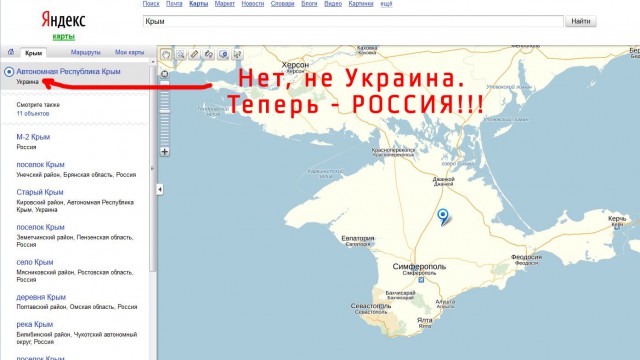The image size is (640, 360).
Task: Open Поиск in top navigation
Action: tap(151, 4)
